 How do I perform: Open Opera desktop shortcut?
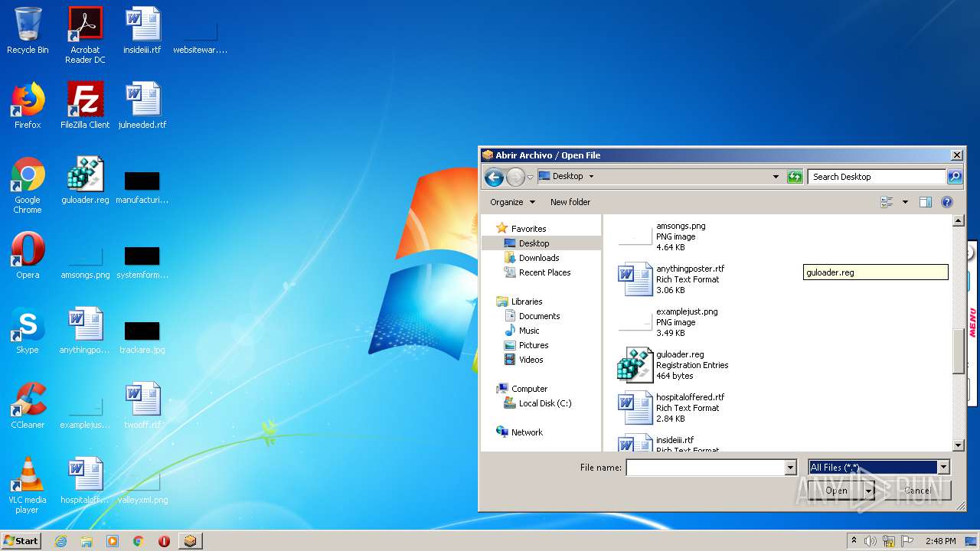pos(28,257)
